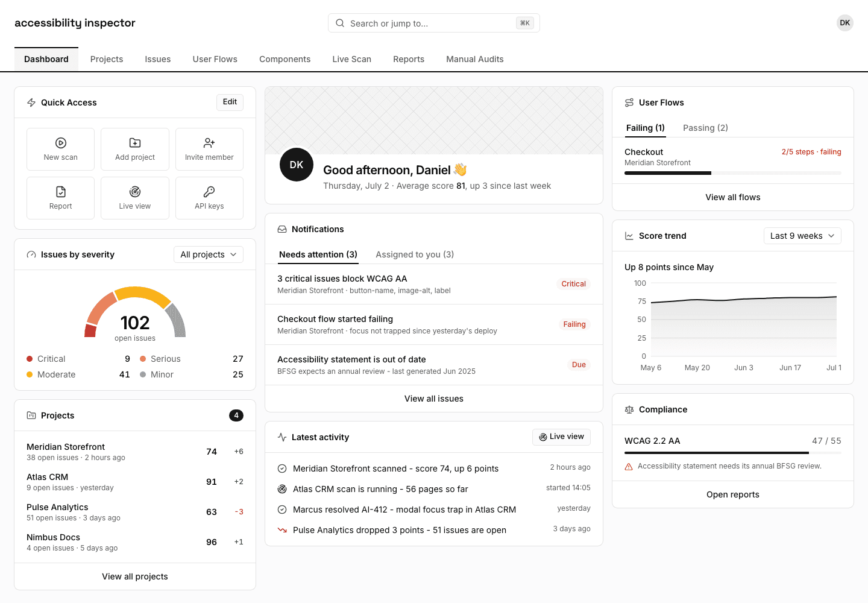The width and height of the screenshot is (868, 603).
Task: Start a New scan from Quick Access
Action: pyautogui.click(x=60, y=149)
